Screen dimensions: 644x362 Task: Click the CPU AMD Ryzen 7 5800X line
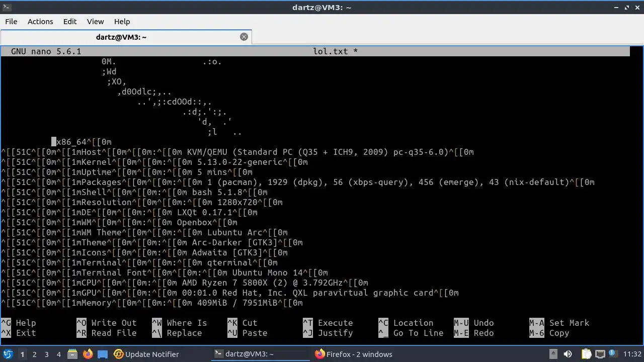pos(185,283)
